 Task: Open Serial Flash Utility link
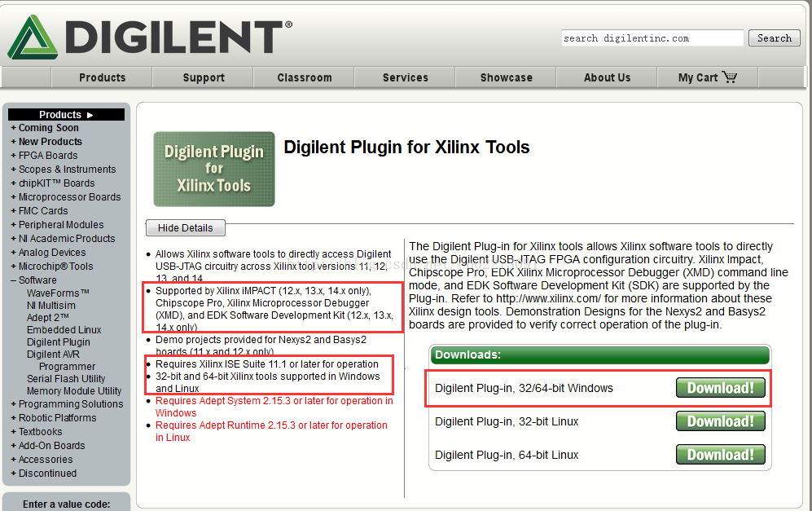pos(66,379)
